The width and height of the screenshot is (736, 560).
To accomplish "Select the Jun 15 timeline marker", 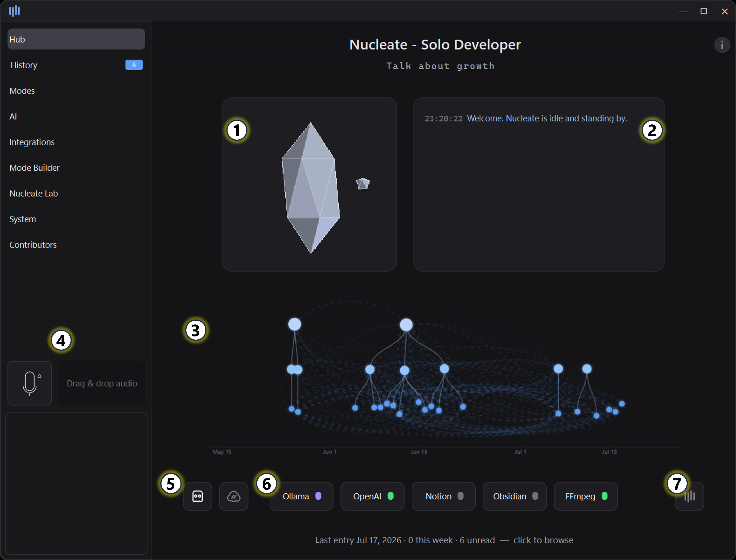I will [x=419, y=452].
